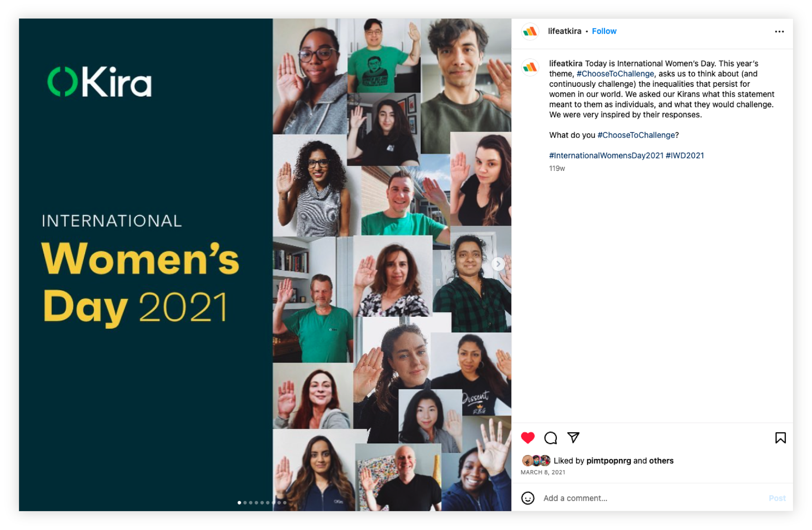View the others who liked the post
Image resolution: width=812 pixels, height=530 pixels.
click(661, 461)
